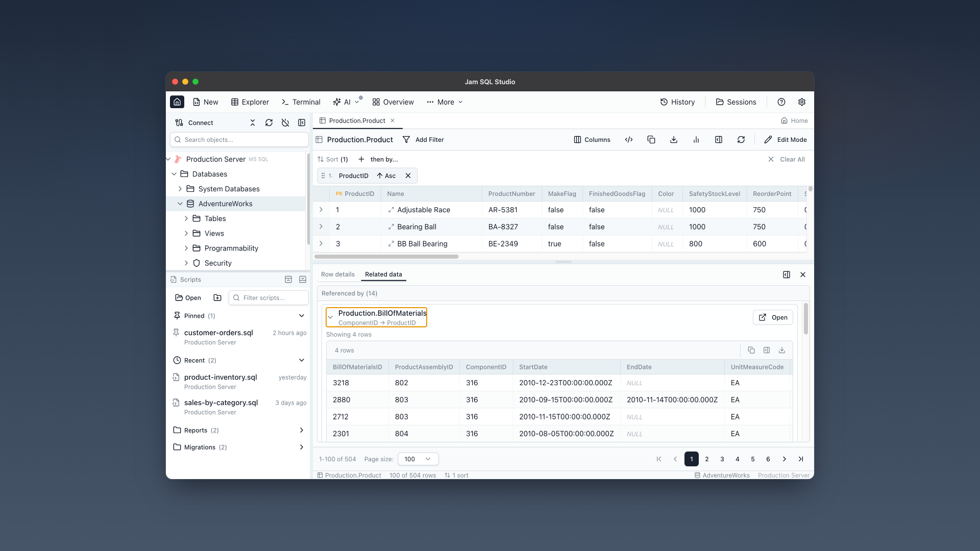Disconnect the Production Server connection
Screen dimensions: 980x551
[285, 122]
